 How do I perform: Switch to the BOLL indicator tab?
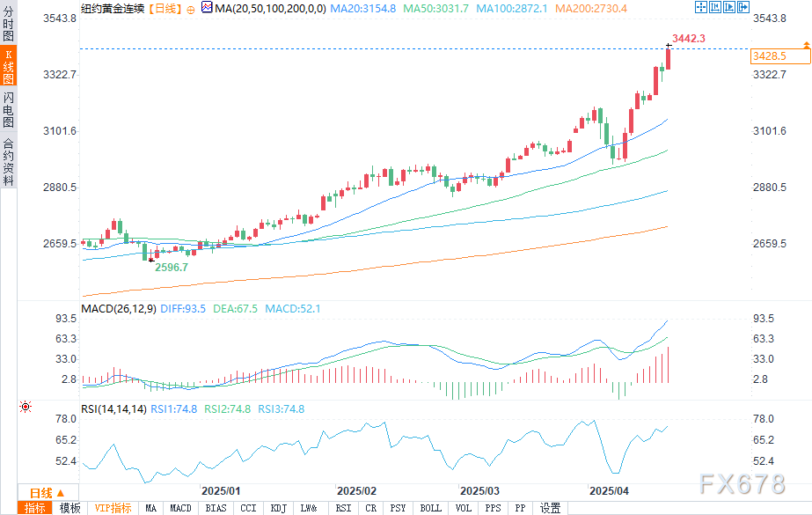(430, 508)
